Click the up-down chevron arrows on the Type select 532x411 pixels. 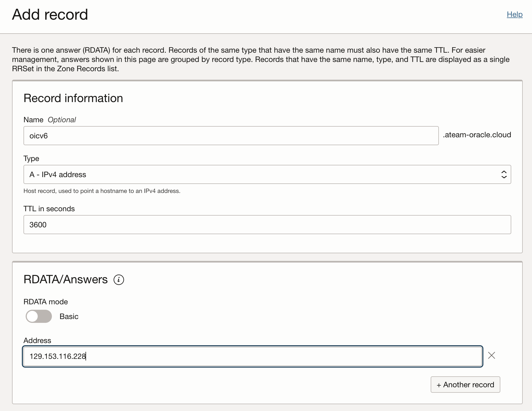click(x=504, y=174)
